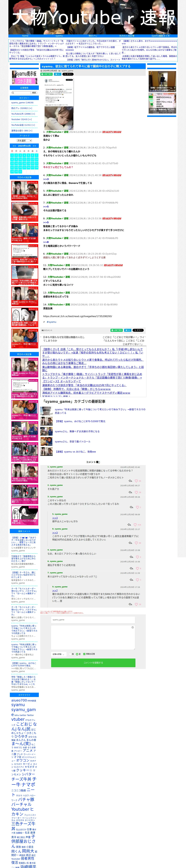Viewport: 186px width, 868px height.
Task: Like comment 6 with 8 hearts
Action: pos(137,568)
